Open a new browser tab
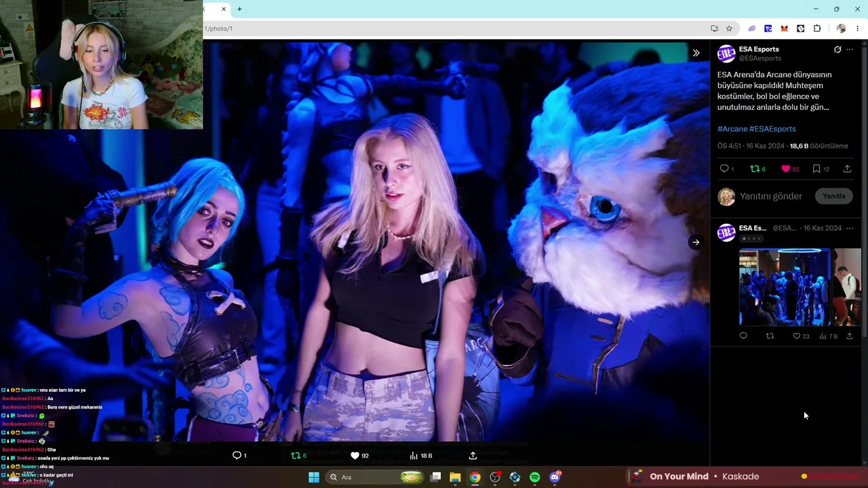This screenshot has height=488, width=868. [239, 9]
